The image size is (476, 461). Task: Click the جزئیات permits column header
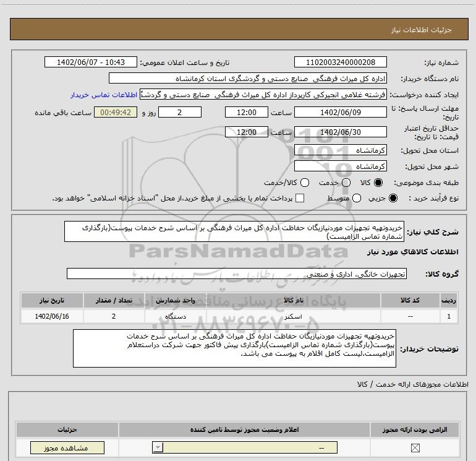pos(67,429)
